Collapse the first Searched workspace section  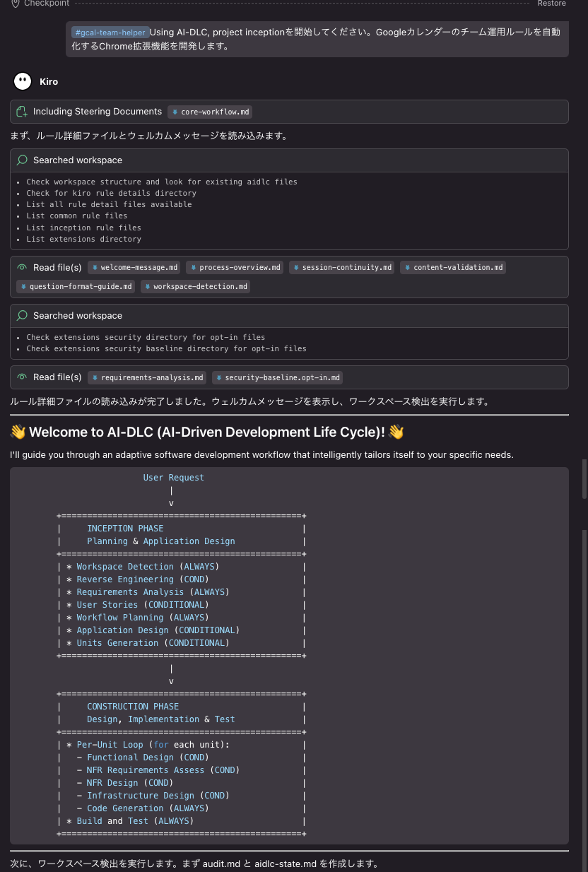tap(78, 160)
